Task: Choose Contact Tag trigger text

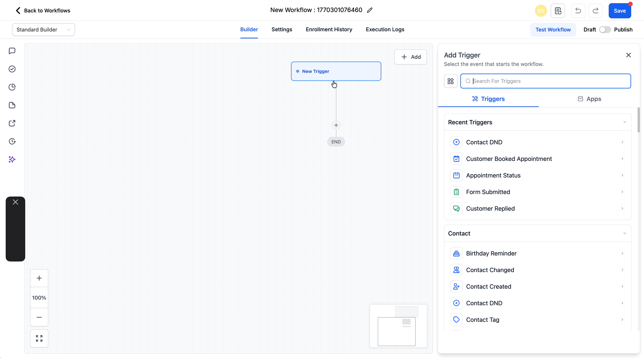Action: (x=483, y=320)
